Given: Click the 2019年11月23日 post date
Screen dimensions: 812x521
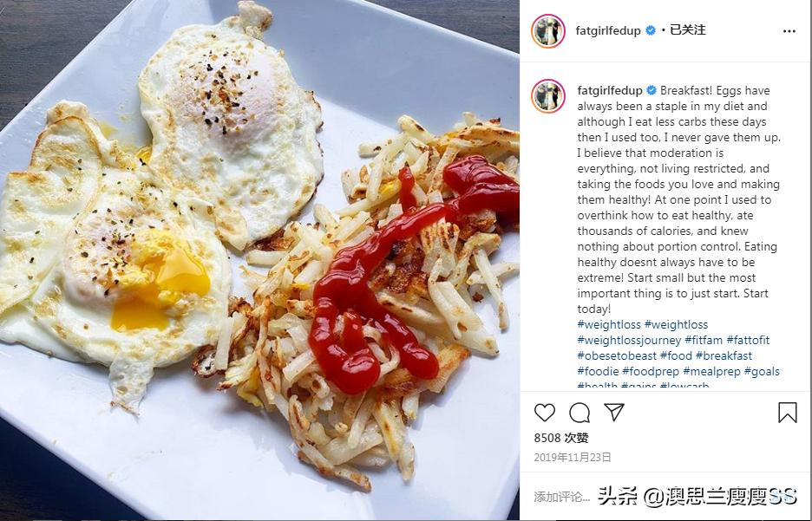Looking at the screenshot, I should tap(573, 458).
